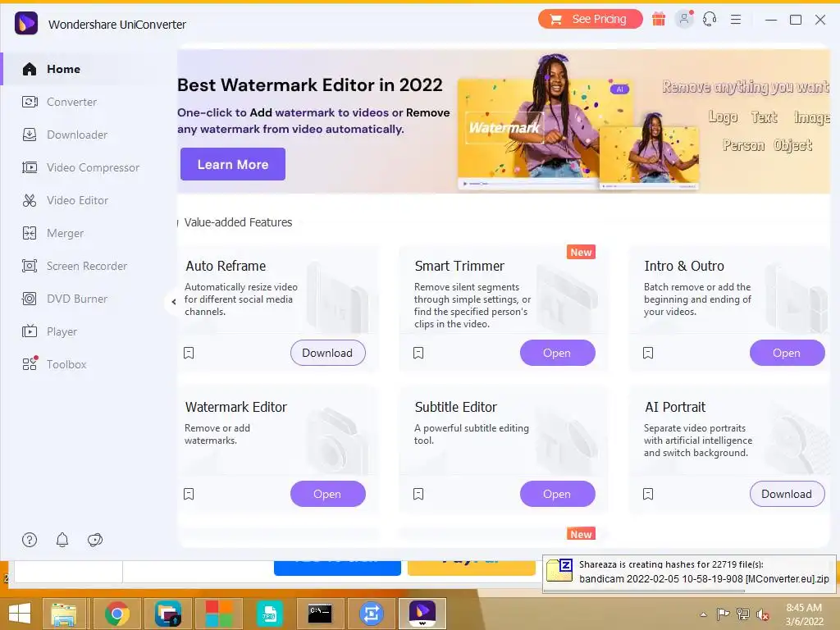840x630 pixels.
Task: Open the gift box icon in title bar
Action: point(659,20)
